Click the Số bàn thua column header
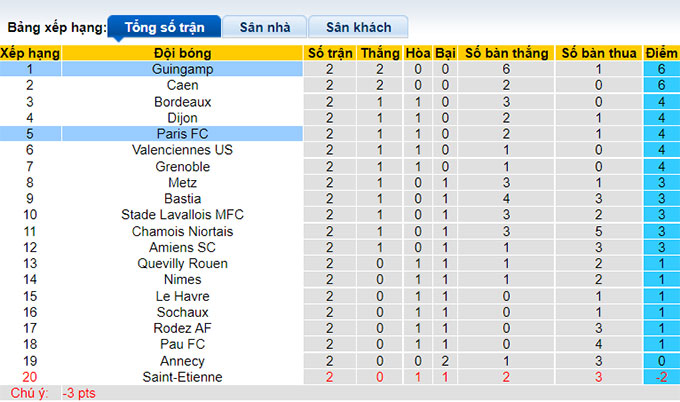 coord(599,53)
